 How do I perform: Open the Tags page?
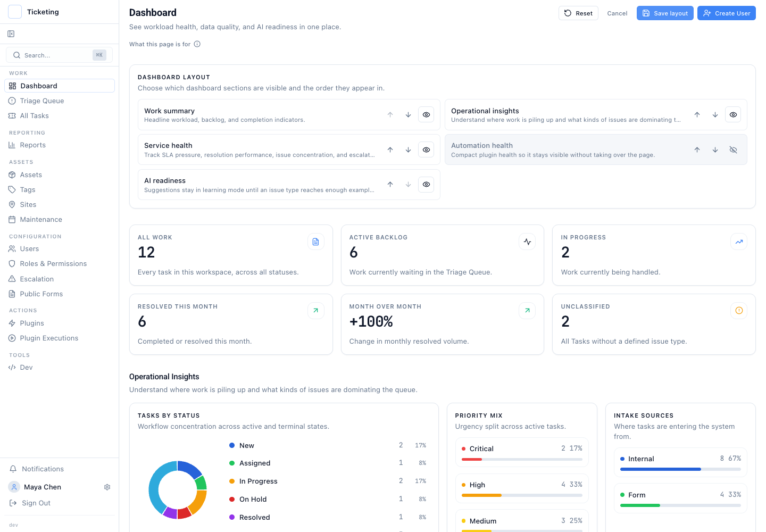coord(60,189)
